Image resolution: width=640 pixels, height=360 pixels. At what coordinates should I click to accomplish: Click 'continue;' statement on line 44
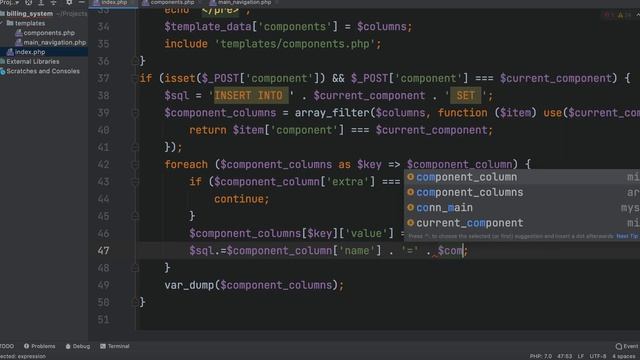(x=242, y=199)
